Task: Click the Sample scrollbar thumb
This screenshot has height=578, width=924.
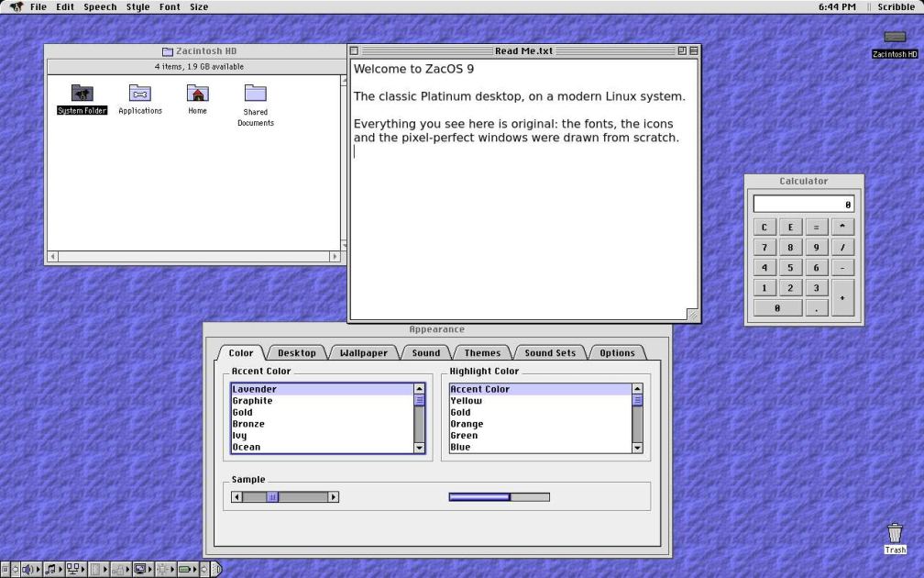Action: [272, 497]
